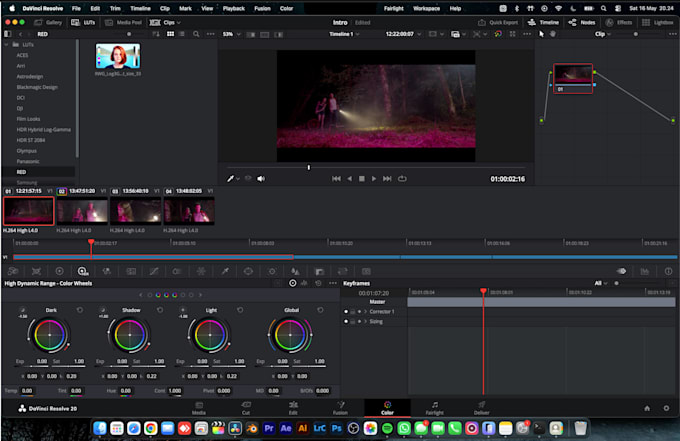Select the arrow pointer tool in node editor
The height and width of the screenshot is (441, 680).
(x=541, y=34)
